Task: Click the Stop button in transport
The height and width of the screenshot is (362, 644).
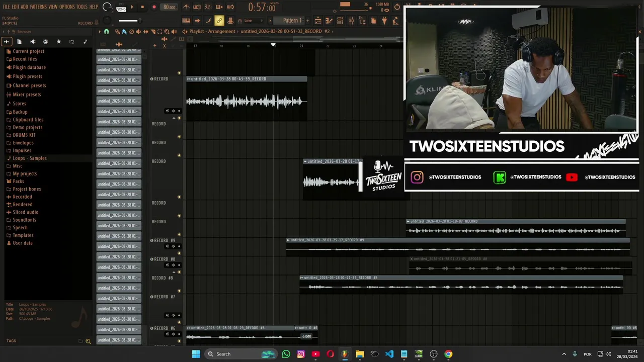Action: (142, 7)
